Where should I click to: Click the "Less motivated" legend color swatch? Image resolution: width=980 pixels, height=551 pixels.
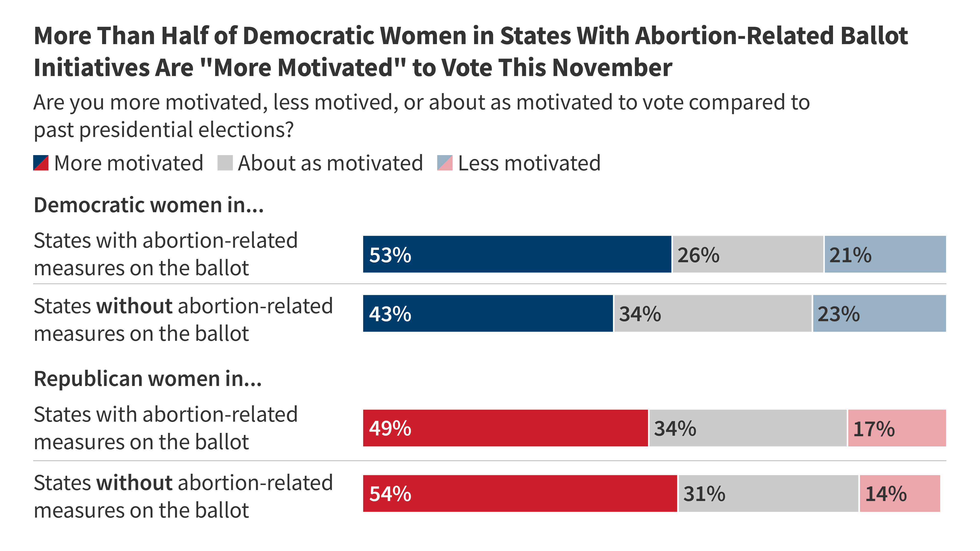click(x=445, y=163)
